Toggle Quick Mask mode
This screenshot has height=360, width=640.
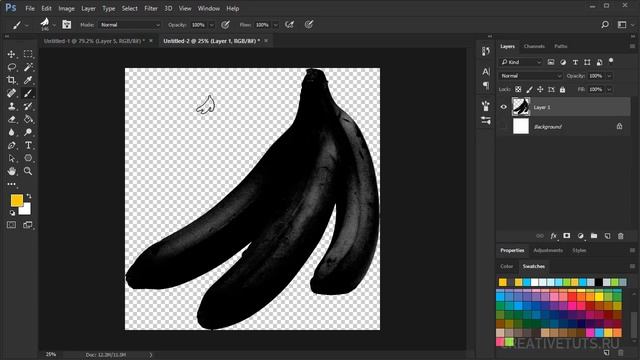(x=11, y=225)
